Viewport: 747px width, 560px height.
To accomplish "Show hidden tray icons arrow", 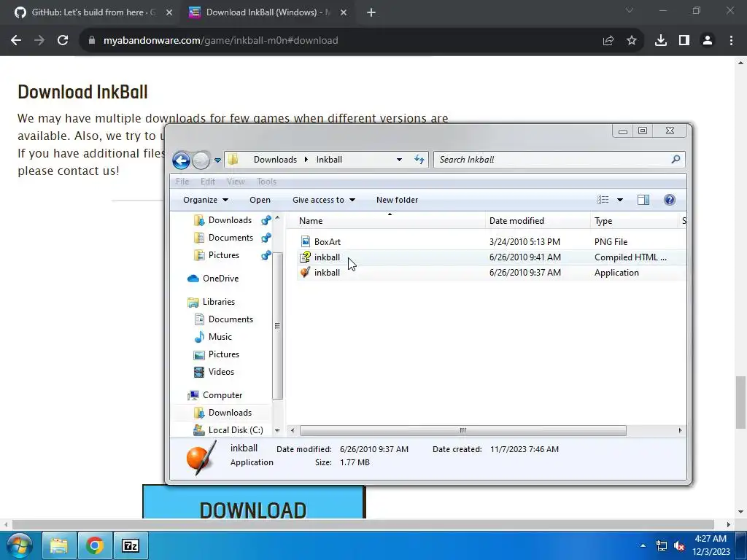I will (x=643, y=545).
